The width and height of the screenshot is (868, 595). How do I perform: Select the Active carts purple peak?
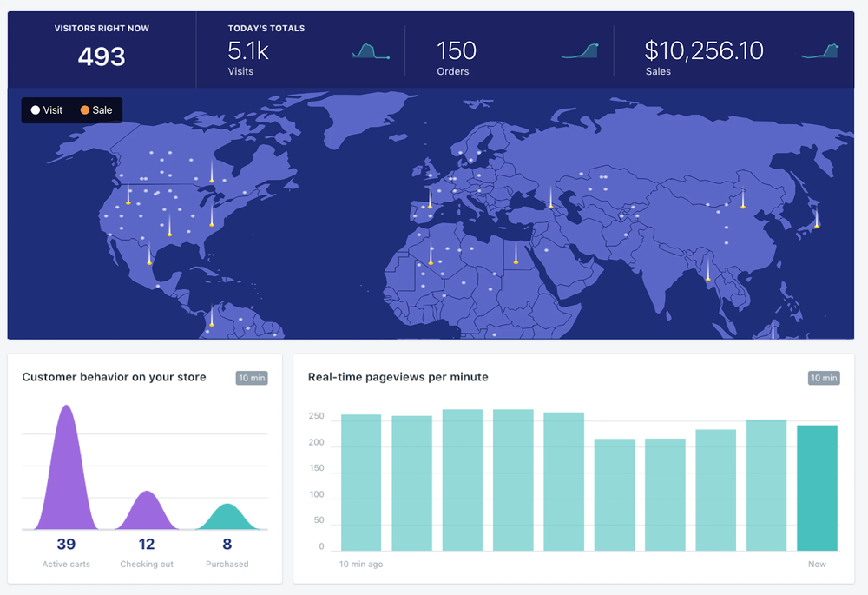click(x=65, y=469)
